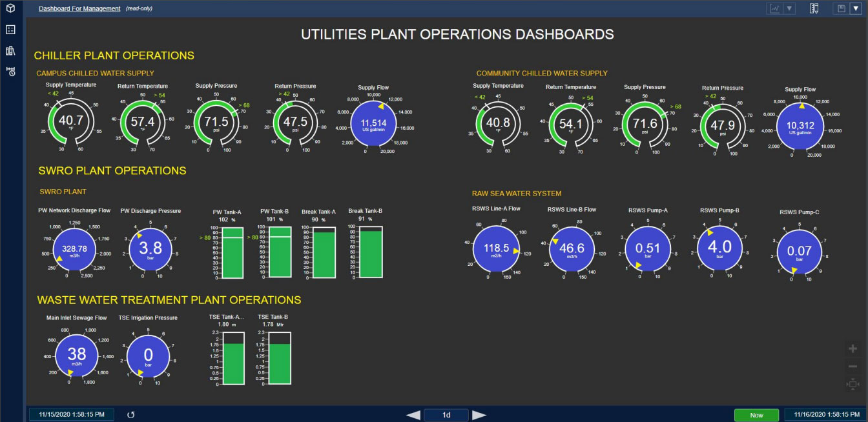This screenshot has height=422, width=868.
Task: Click the ruler and pencil design icon
Action: (x=814, y=8)
